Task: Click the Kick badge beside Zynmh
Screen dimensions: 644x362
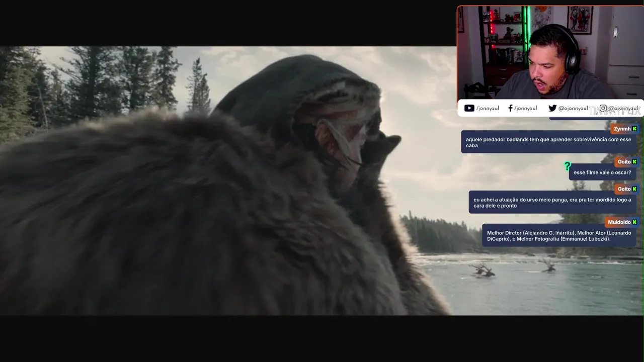Action: (x=634, y=129)
